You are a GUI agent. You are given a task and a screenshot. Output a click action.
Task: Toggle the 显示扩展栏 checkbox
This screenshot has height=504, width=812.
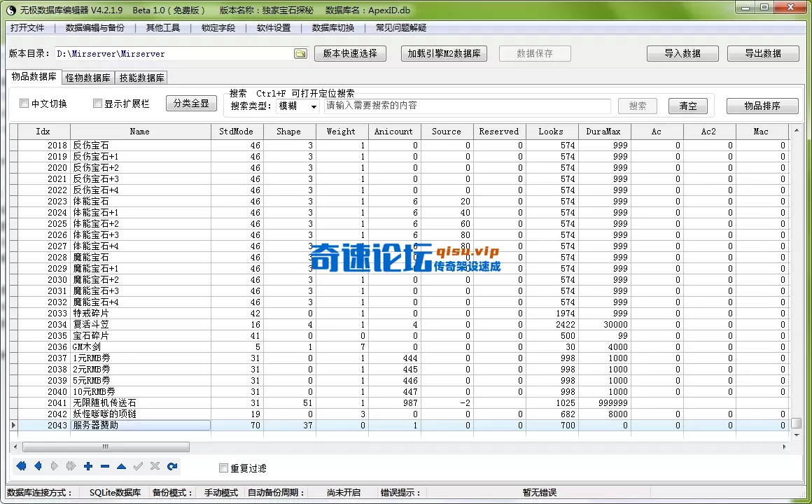(98, 104)
